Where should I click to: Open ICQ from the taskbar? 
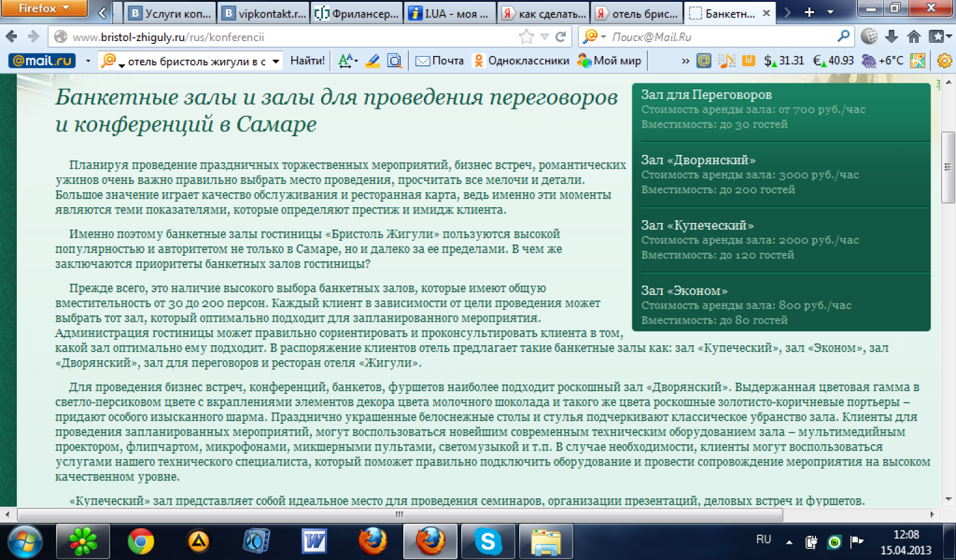tap(83, 541)
